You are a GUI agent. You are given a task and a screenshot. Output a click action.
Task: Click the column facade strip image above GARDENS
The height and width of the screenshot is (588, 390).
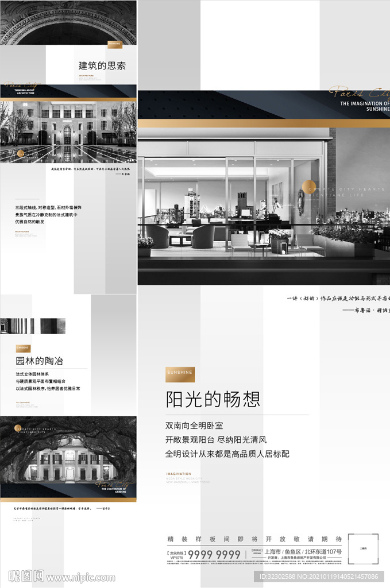[x=33, y=326]
